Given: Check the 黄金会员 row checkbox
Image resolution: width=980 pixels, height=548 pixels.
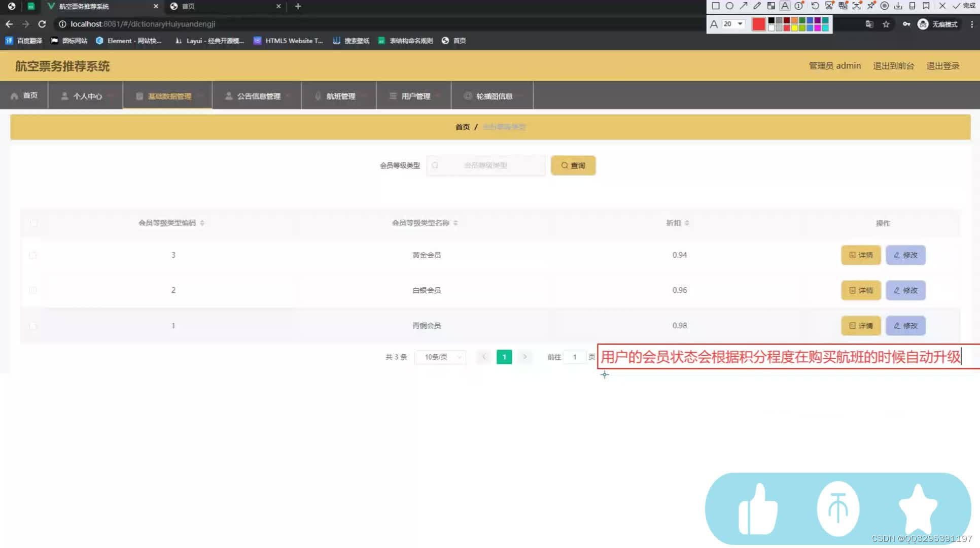Looking at the screenshot, I should coord(33,255).
